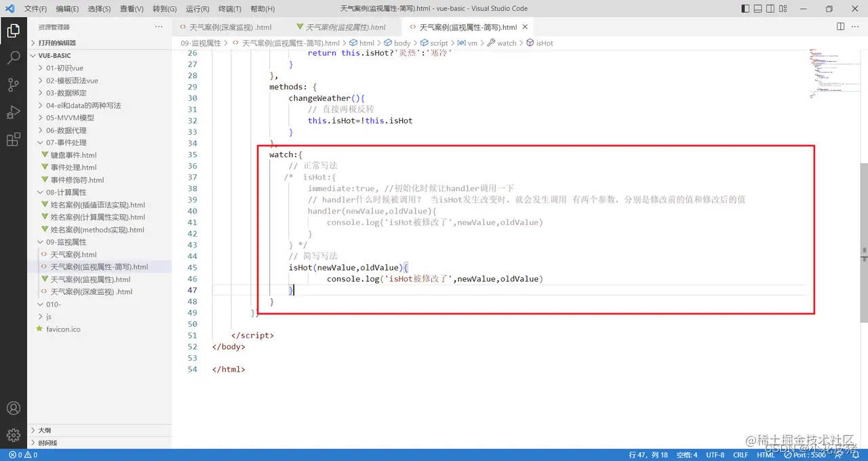Screen dimensions: 868x461
Task: Switch to 天气案例(监视属性).html tab
Action: click(345, 27)
